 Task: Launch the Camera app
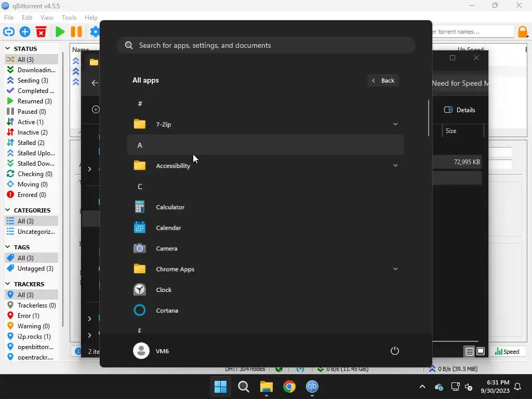(265, 249)
